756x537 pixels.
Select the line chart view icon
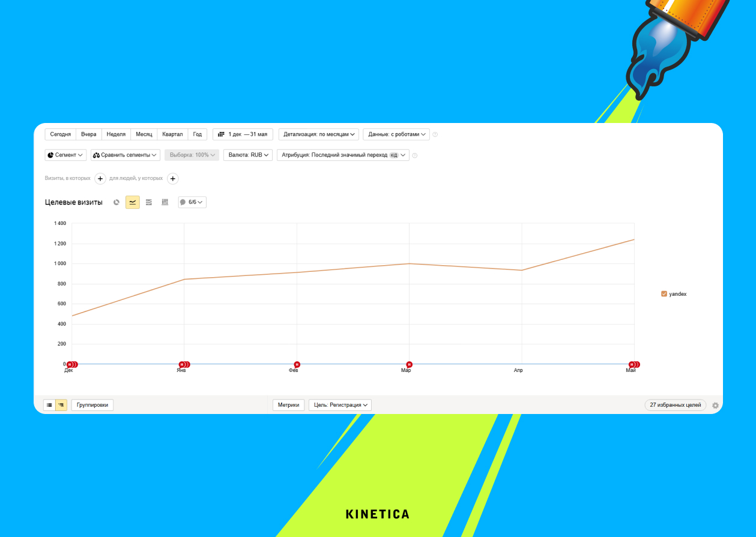coord(133,202)
